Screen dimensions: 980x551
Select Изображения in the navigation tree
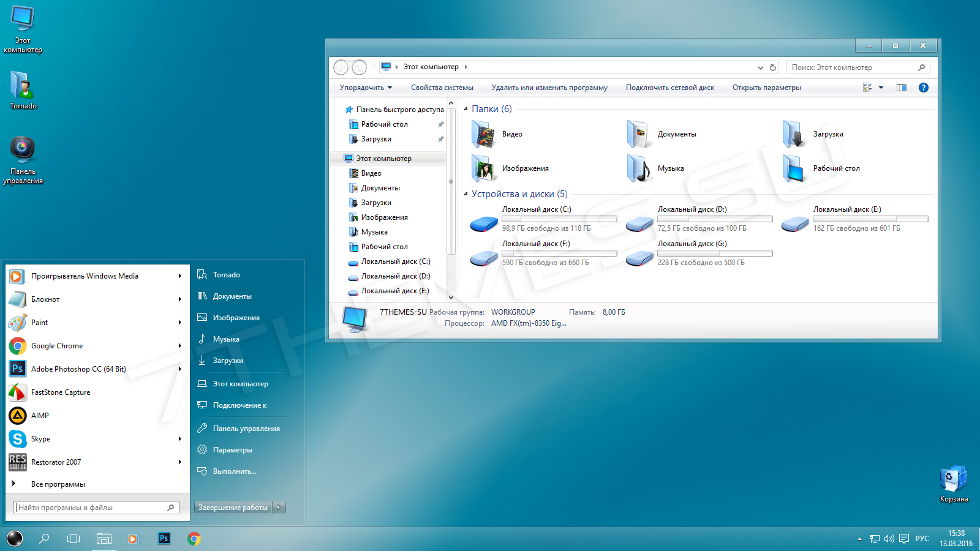point(384,217)
